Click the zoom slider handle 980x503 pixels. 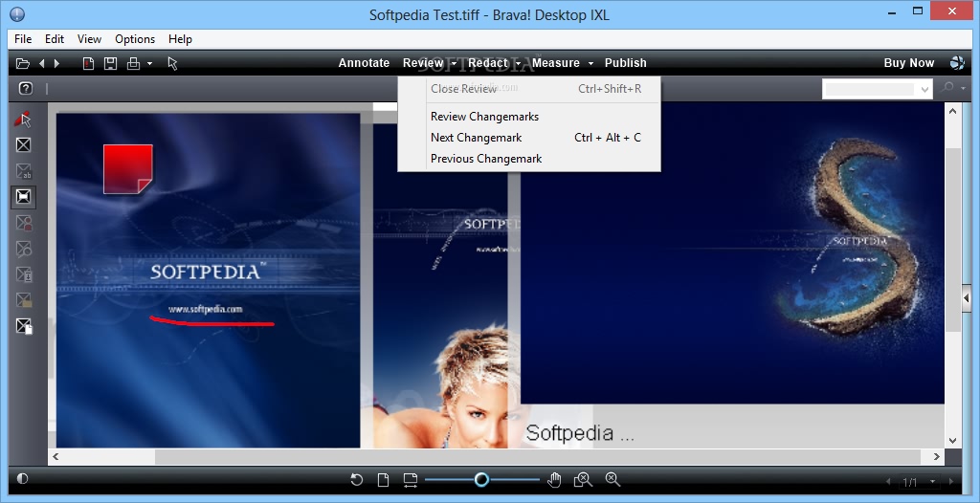tap(481, 480)
